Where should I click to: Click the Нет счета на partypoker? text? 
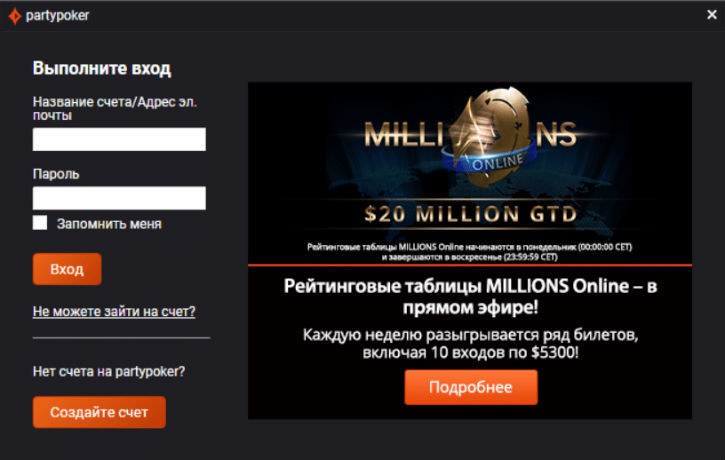pyautogui.click(x=109, y=371)
